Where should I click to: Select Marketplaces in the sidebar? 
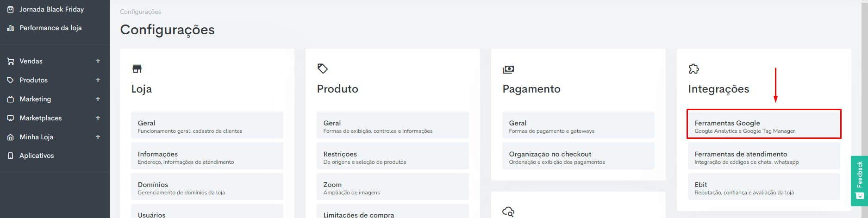[40, 118]
